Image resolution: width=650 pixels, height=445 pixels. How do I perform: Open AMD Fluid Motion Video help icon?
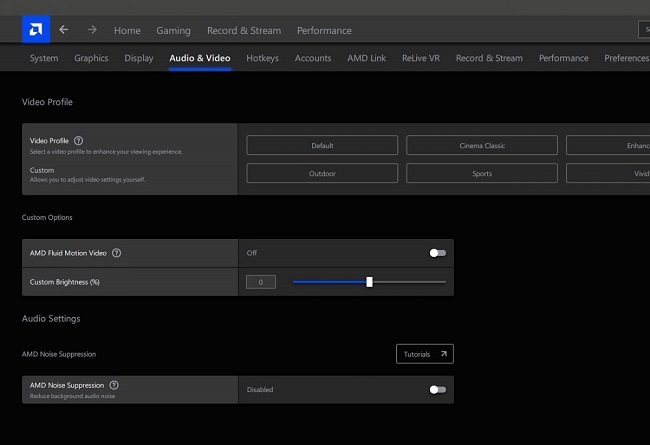coord(117,253)
